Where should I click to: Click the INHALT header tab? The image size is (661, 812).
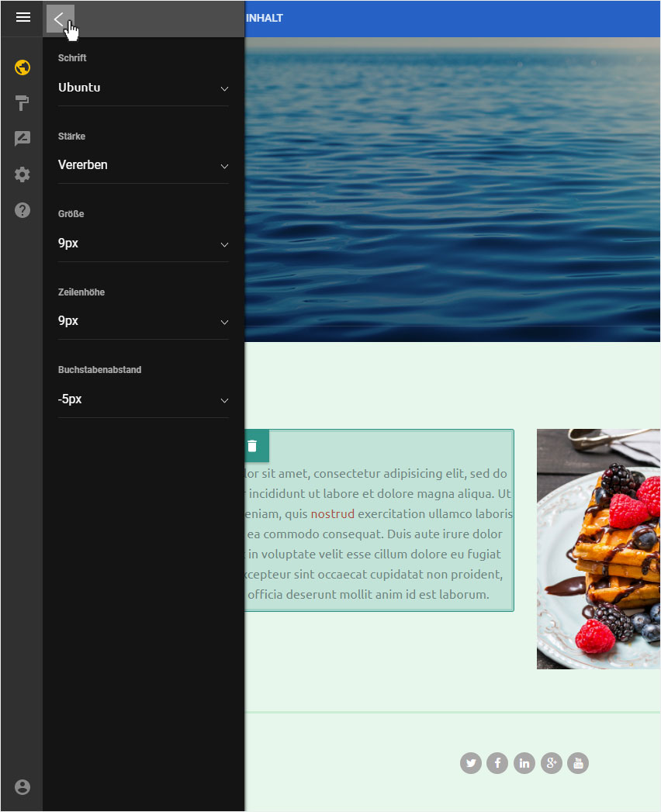coord(265,18)
